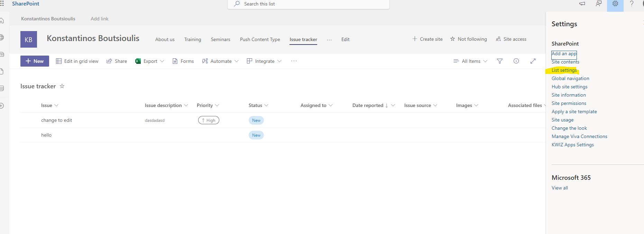This screenshot has height=234, width=644.
Task: Open the List settings link
Action: pyautogui.click(x=564, y=70)
